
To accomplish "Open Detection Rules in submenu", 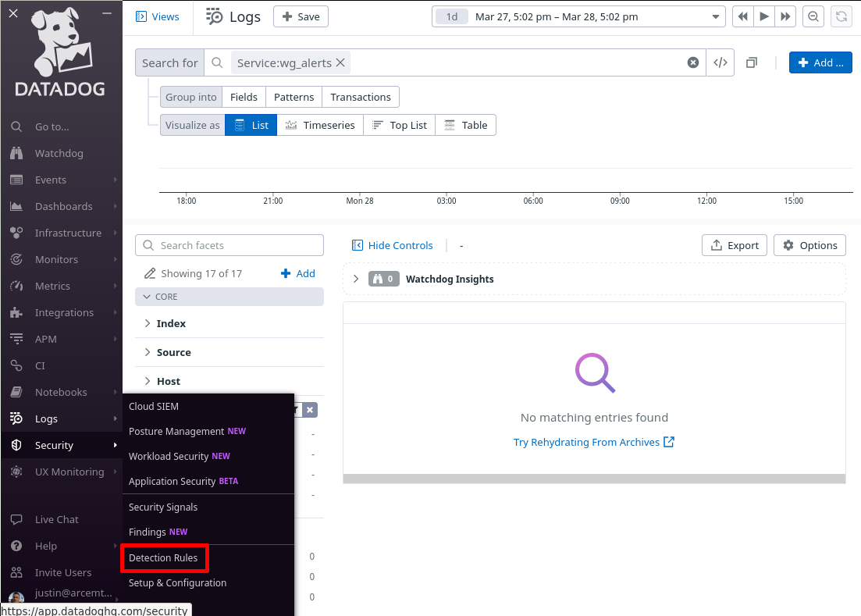I will click(x=163, y=557).
